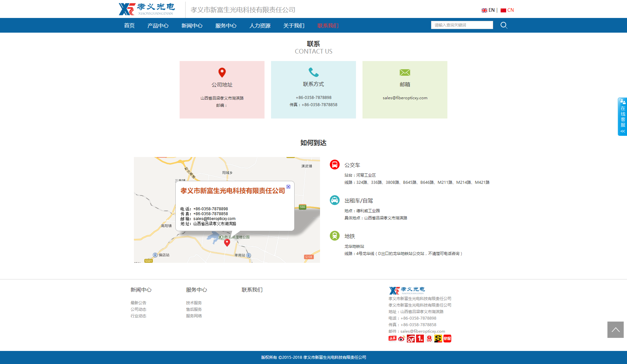Screen dimensions: 627x364
Task: Click the 公交车 heading
Action: click(x=352, y=165)
